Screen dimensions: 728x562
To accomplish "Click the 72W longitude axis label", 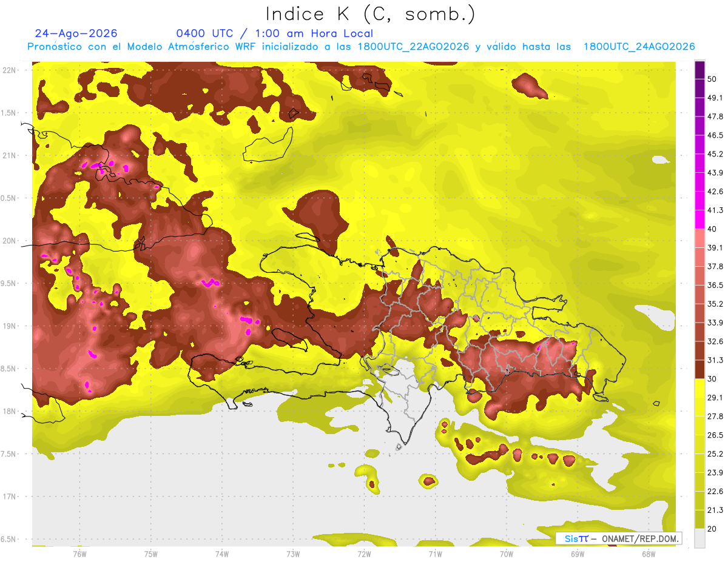I will click(364, 554).
